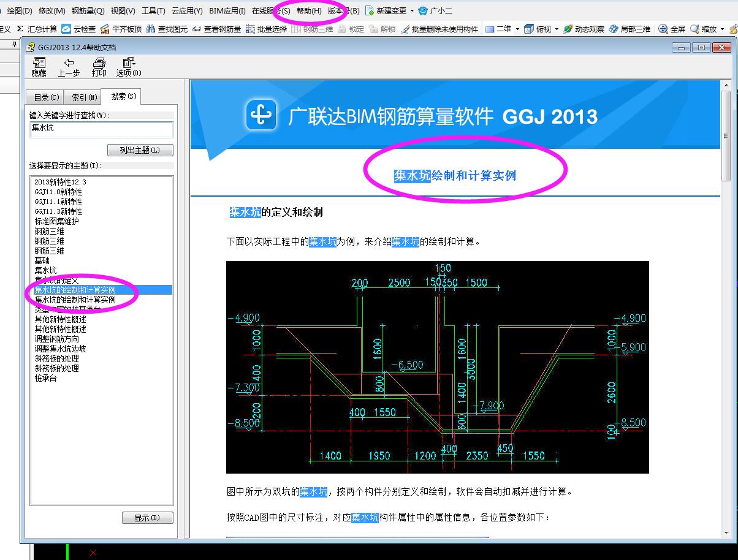Start 动态观察 orbit tool
Image resolution: width=738 pixels, height=560 pixels.
[x=584, y=29]
